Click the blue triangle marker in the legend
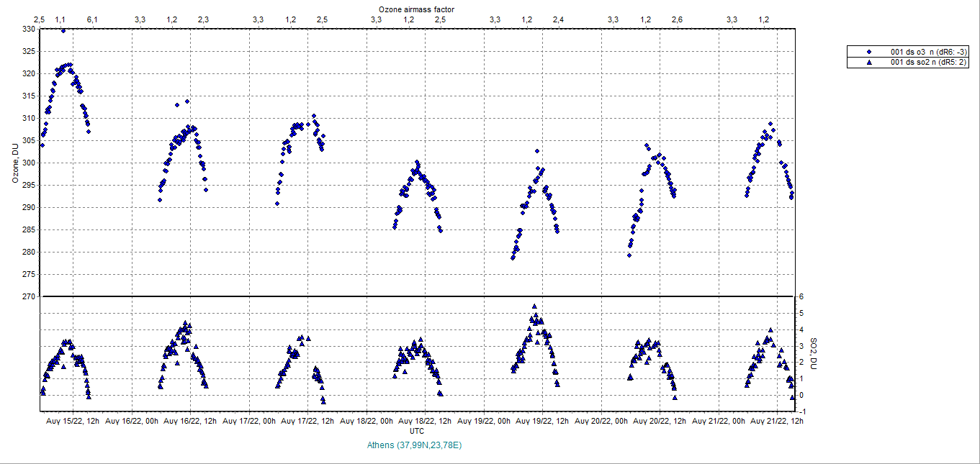 [869, 63]
